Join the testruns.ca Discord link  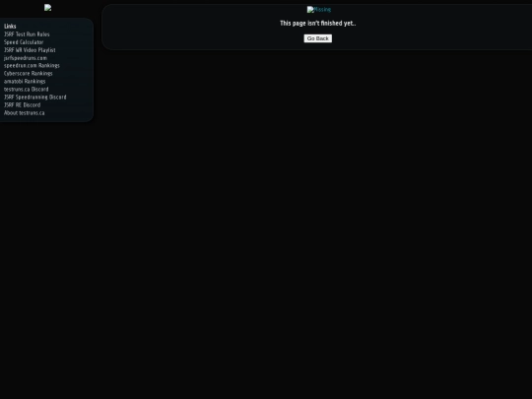[x=27, y=90]
